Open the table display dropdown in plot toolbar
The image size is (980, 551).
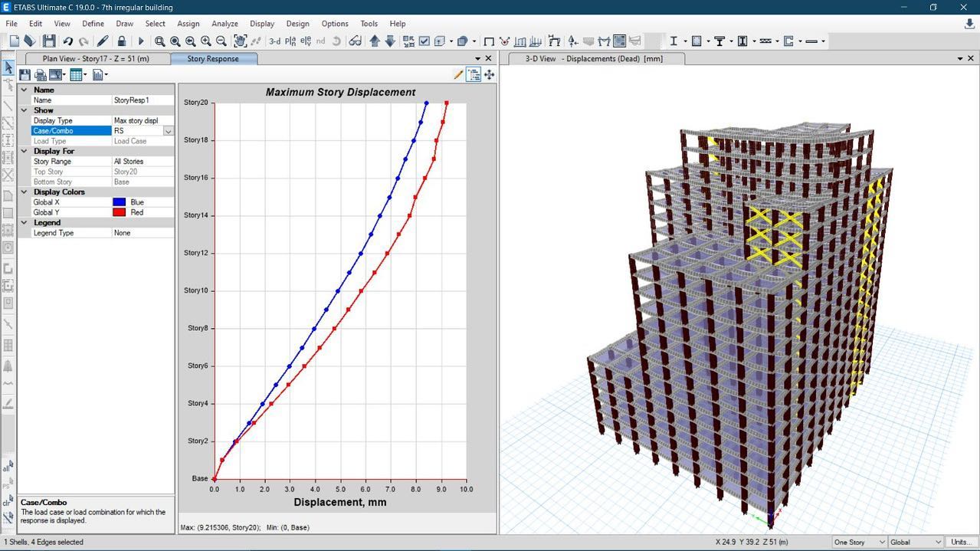point(87,74)
